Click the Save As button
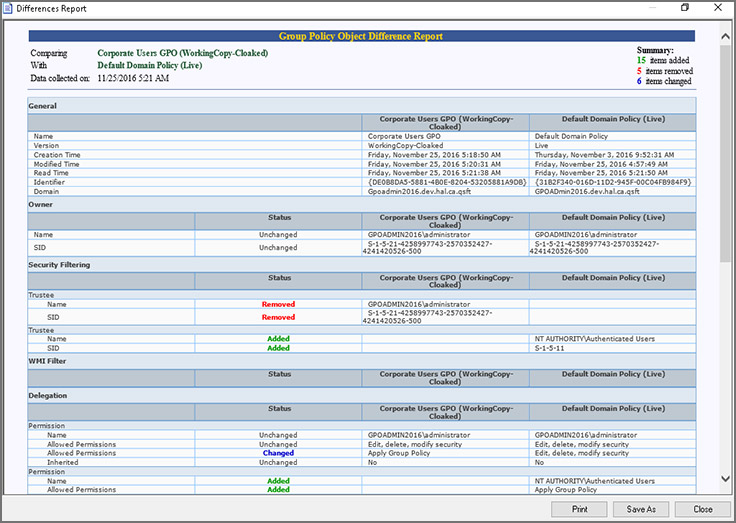Image resolution: width=736 pixels, height=523 pixels. coord(641,509)
